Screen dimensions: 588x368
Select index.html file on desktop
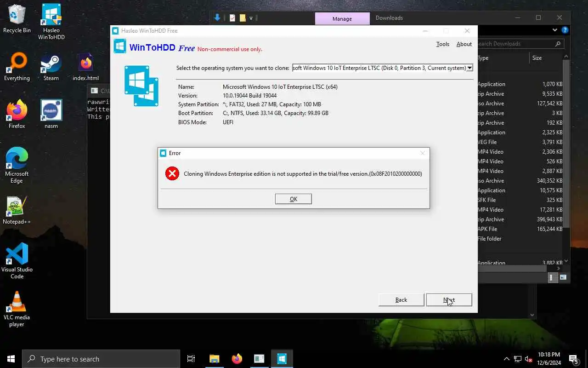(x=85, y=67)
